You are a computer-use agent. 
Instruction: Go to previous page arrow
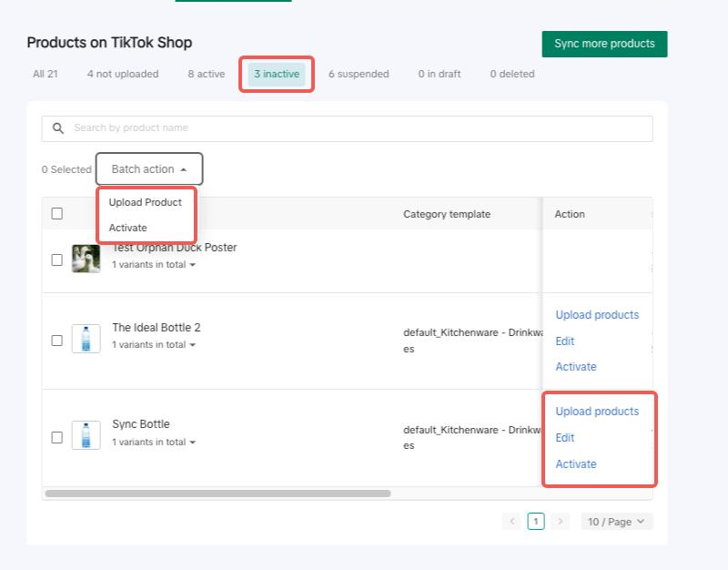(512, 522)
